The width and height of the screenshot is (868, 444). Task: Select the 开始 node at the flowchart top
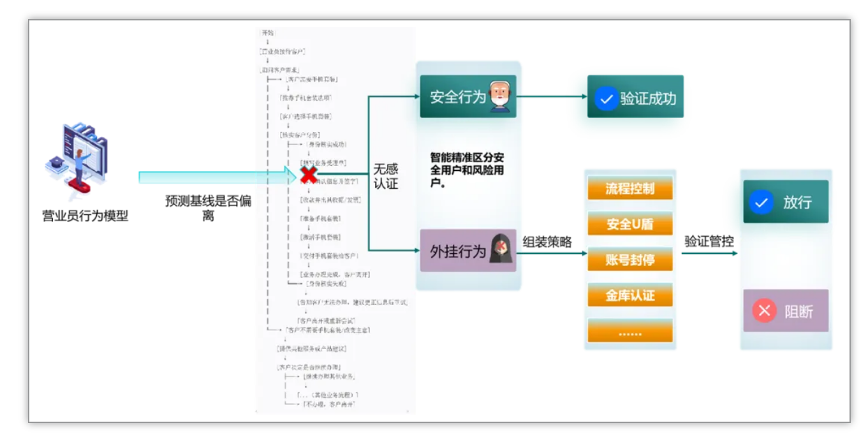[x=268, y=32]
